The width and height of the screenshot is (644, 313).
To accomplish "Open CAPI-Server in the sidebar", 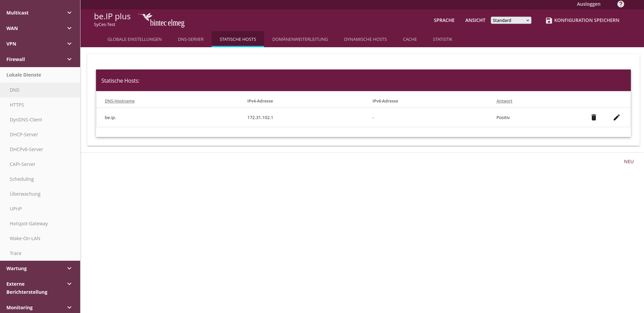I will [40, 164].
